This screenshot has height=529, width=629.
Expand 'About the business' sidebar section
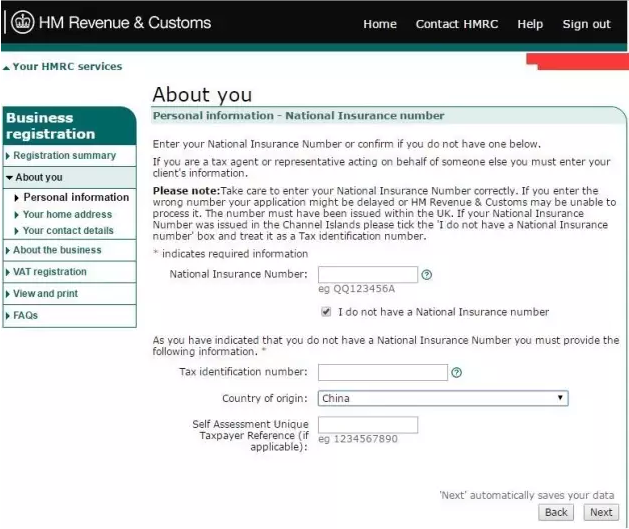57,250
